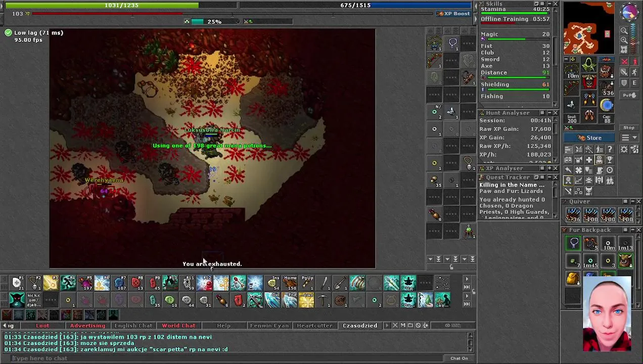
Task: Collapse the Hunt Analyser panel
Action: point(549,113)
